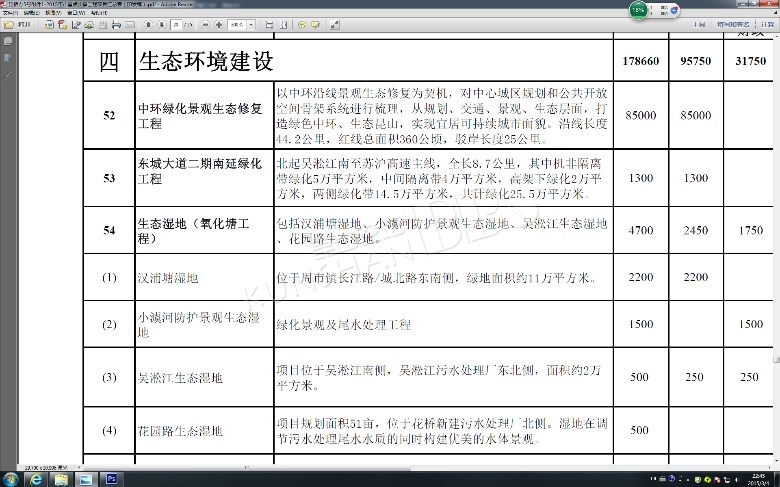Print the document with printer icon
780x487 pixels.
pyautogui.click(x=116, y=24)
